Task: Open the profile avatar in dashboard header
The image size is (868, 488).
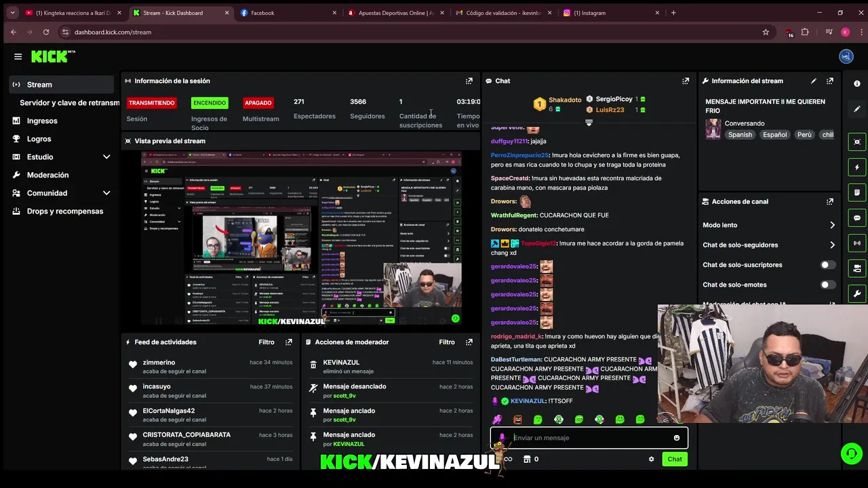Action: [x=846, y=57]
